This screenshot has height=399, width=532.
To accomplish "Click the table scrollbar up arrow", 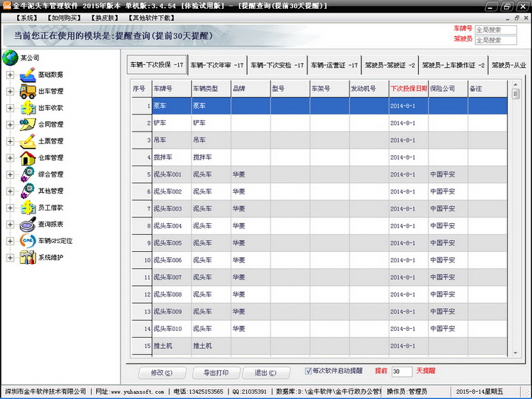I will coord(516,84).
